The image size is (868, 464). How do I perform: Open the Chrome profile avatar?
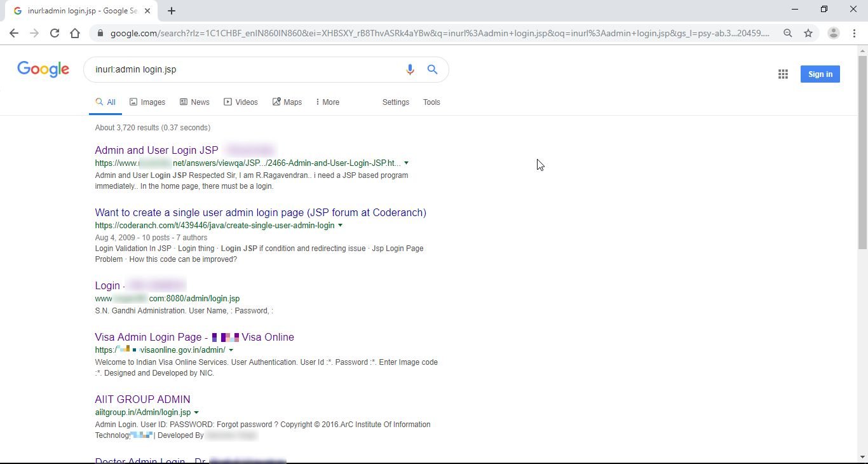tap(834, 33)
